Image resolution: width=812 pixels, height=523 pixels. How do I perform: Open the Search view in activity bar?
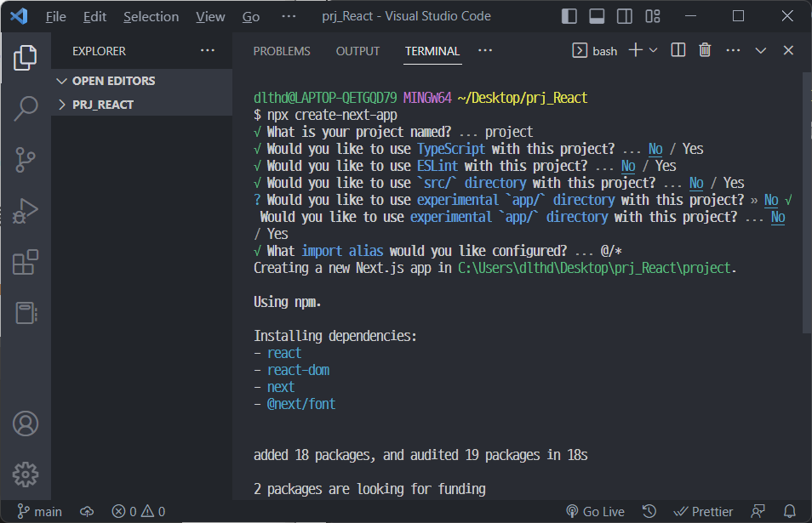coord(26,109)
